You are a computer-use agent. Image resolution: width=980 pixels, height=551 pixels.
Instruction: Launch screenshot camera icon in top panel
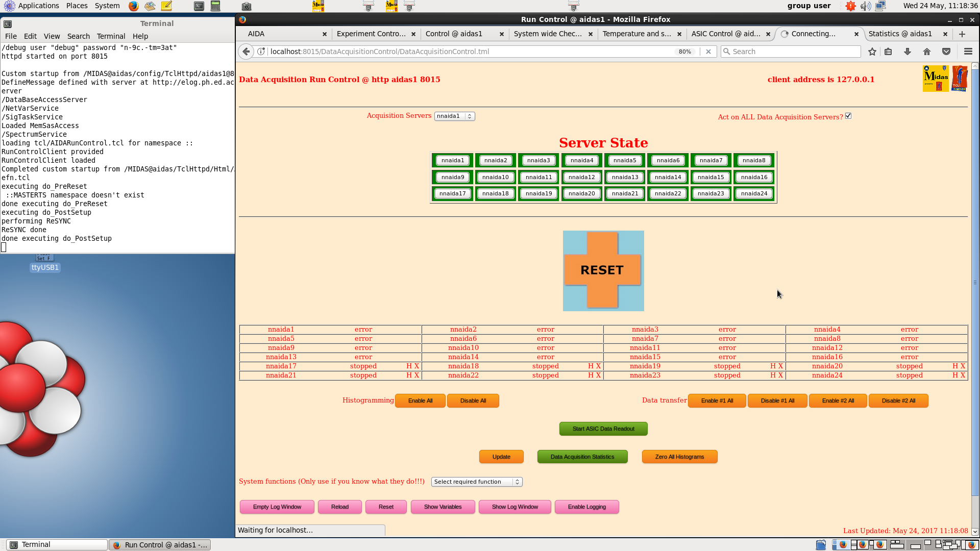point(247,6)
